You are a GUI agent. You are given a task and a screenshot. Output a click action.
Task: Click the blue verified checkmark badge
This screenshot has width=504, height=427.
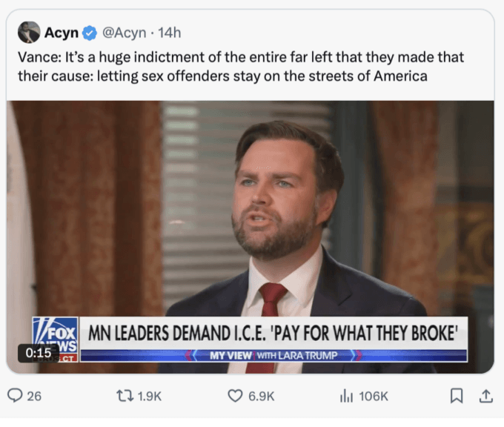click(x=90, y=33)
